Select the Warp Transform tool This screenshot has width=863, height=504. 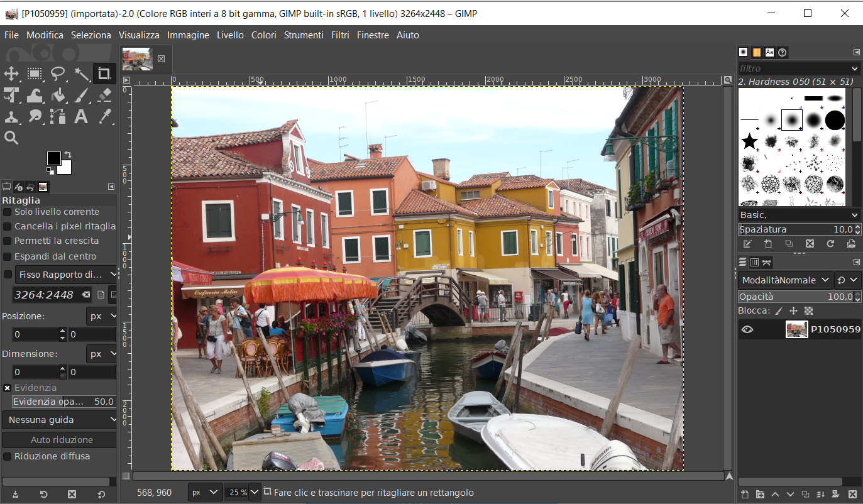pyautogui.click(x=35, y=95)
